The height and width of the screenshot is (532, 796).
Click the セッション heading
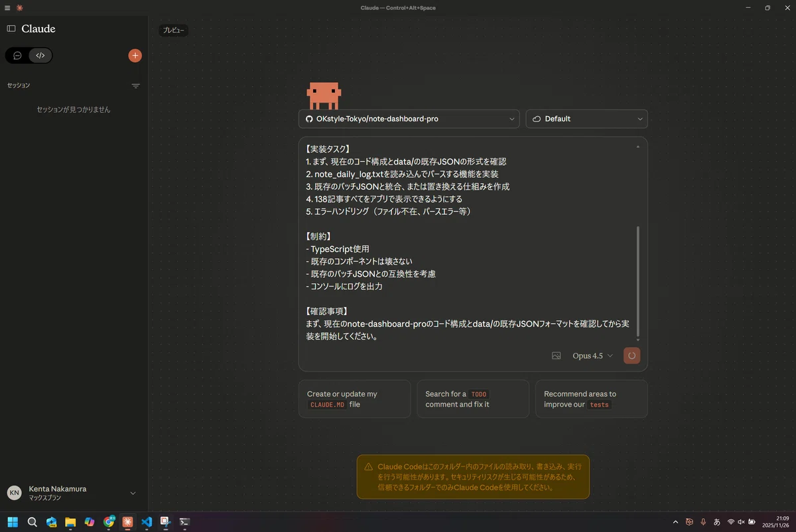tap(19, 86)
